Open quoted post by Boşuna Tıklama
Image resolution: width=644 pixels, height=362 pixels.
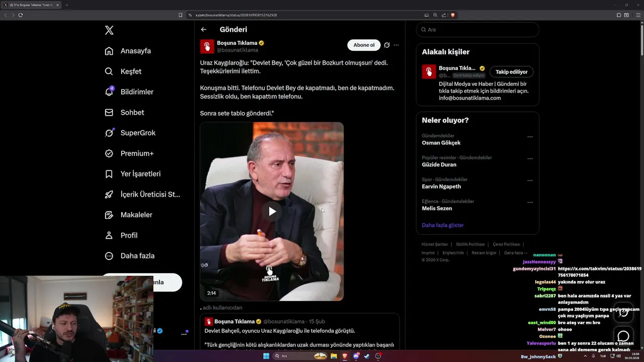(300, 331)
